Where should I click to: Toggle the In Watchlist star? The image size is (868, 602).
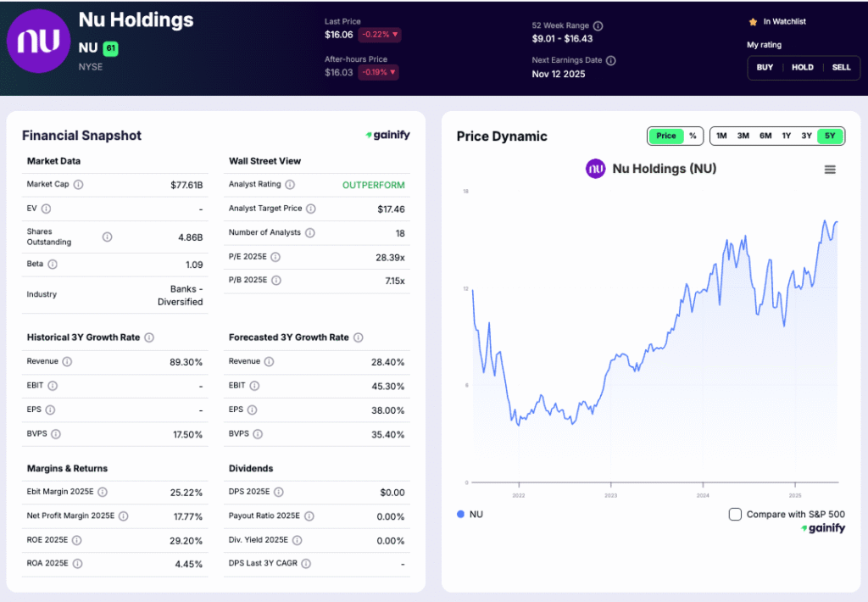[754, 21]
